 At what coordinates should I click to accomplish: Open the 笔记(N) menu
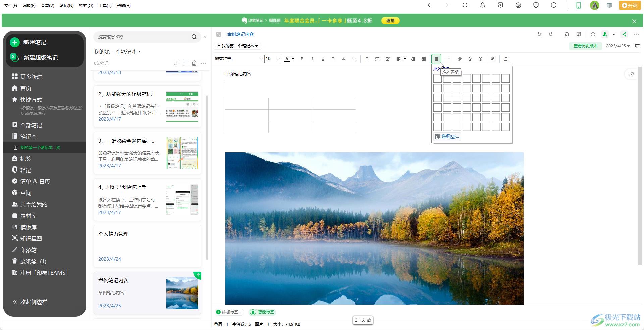tap(66, 5)
